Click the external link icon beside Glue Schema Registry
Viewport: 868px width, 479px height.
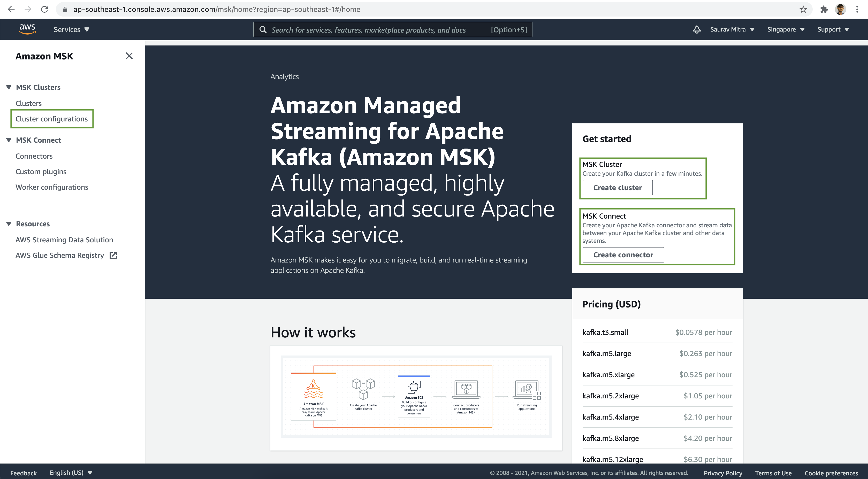coord(113,255)
